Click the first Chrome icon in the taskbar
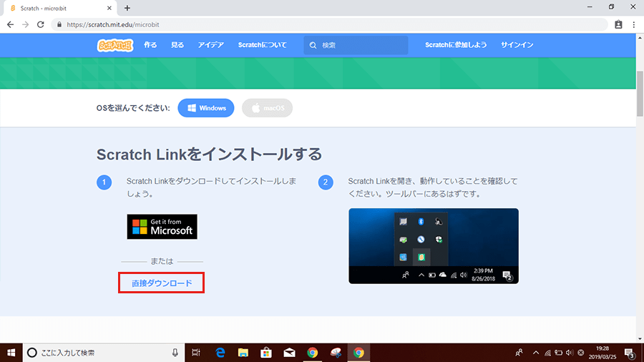Viewport: 644px width, 362px height. coord(313,353)
